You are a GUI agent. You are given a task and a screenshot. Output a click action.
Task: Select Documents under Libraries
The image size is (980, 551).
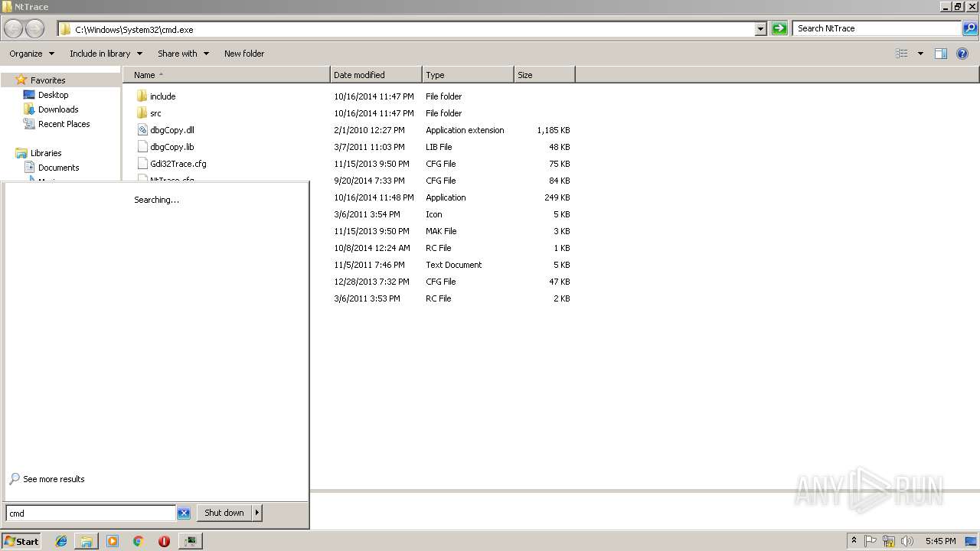click(59, 168)
